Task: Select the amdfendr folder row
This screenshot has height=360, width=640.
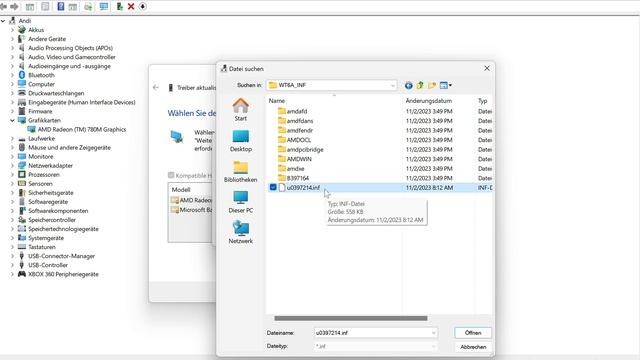Action: [x=380, y=130]
